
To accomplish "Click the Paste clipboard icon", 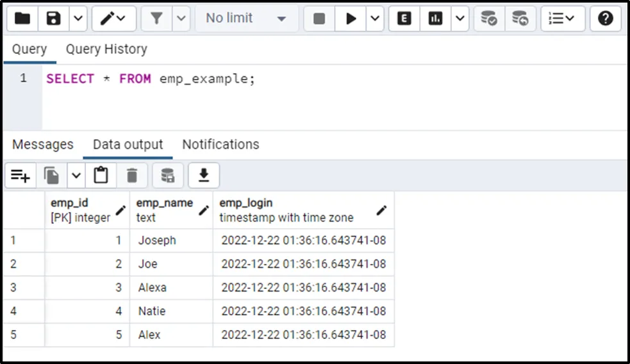I will tap(101, 175).
